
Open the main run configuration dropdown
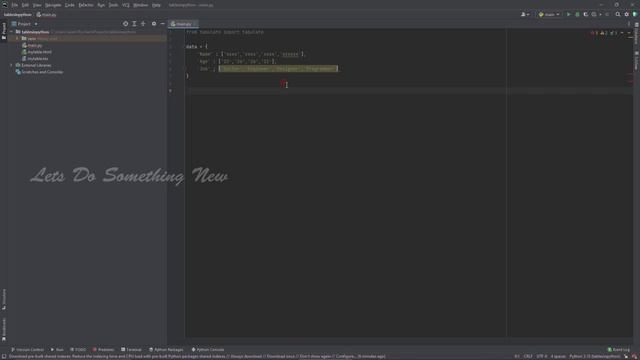pyautogui.click(x=549, y=15)
